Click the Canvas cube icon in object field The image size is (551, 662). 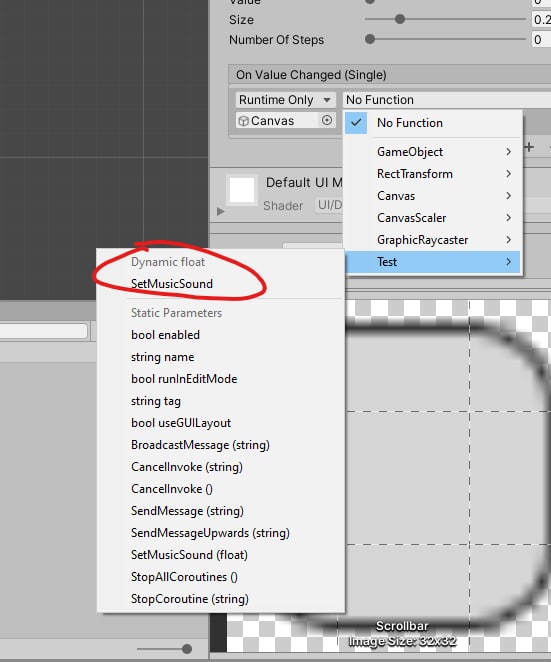243,121
